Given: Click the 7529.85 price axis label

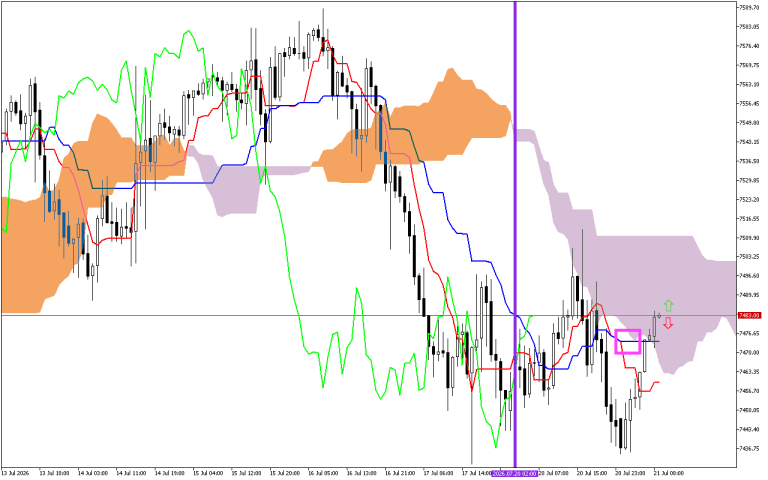Looking at the screenshot, I should pos(749,180).
